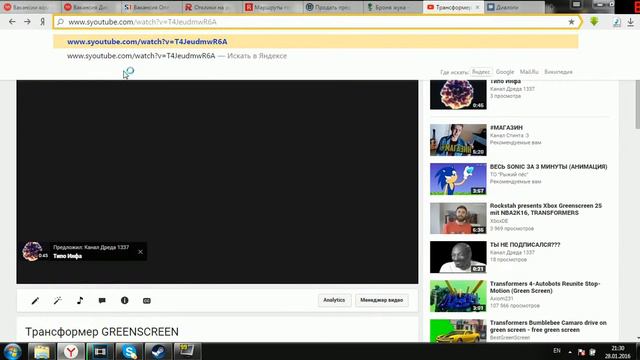Close the suggested video popup in player
This screenshot has height=360, width=640.
click(140, 252)
